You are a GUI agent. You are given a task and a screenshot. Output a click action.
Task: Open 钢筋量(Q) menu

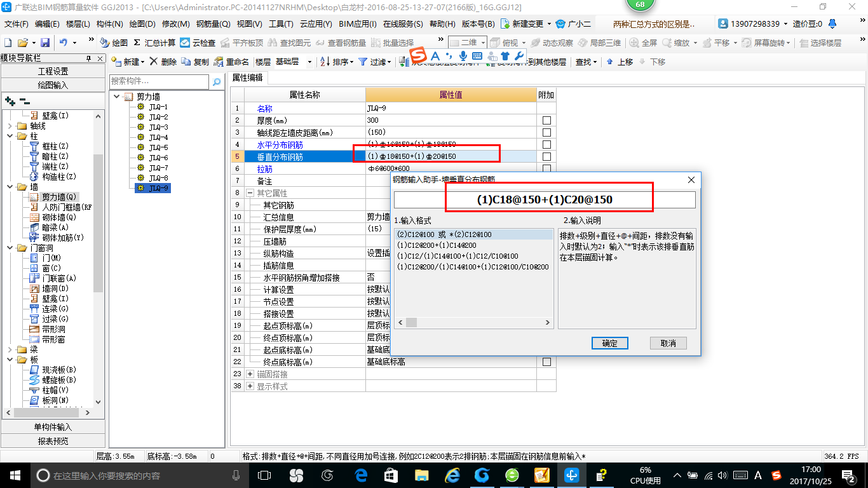[x=213, y=24]
